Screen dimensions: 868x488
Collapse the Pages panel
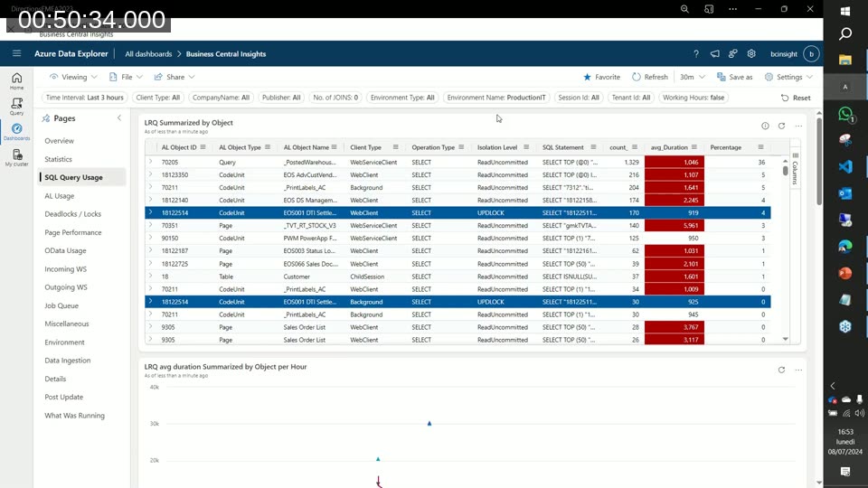(119, 117)
